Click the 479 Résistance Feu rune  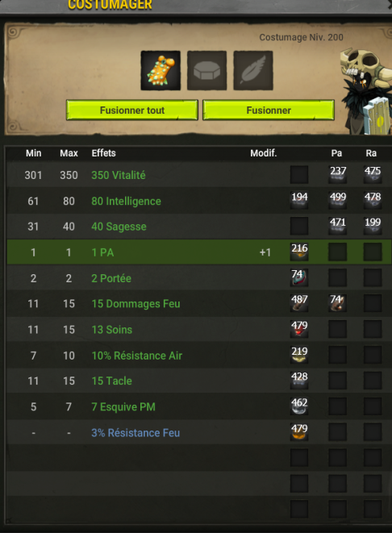(299, 432)
